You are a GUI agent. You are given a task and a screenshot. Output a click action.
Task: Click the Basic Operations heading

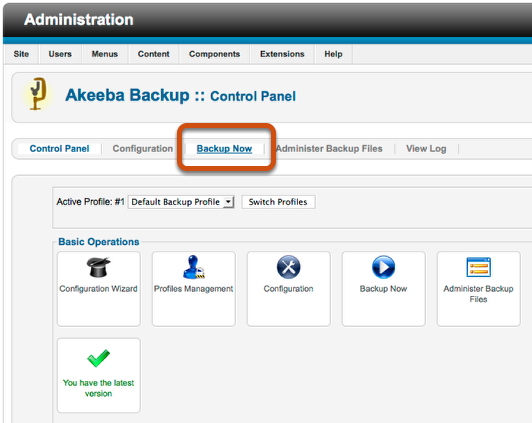click(99, 242)
